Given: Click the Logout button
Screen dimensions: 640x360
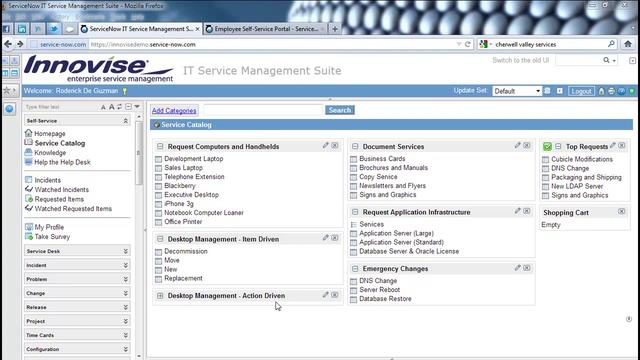Looking at the screenshot, I should (x=581, y=91).
